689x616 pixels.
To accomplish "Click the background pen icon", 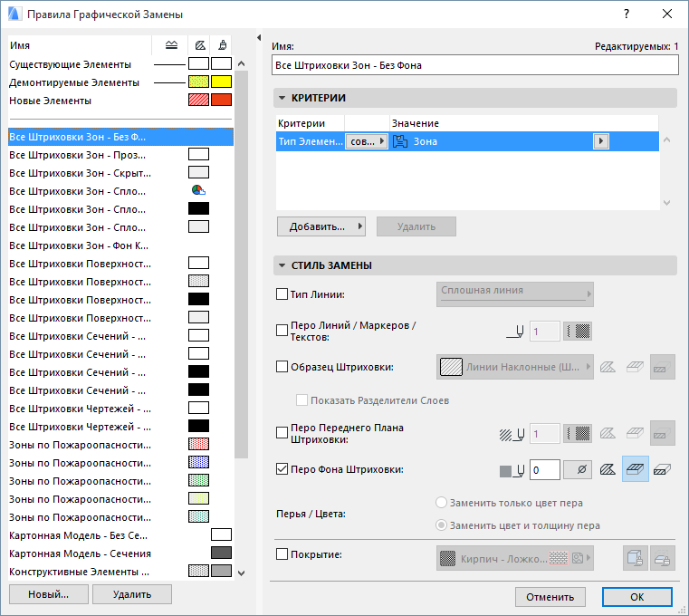I will point(512,470).
